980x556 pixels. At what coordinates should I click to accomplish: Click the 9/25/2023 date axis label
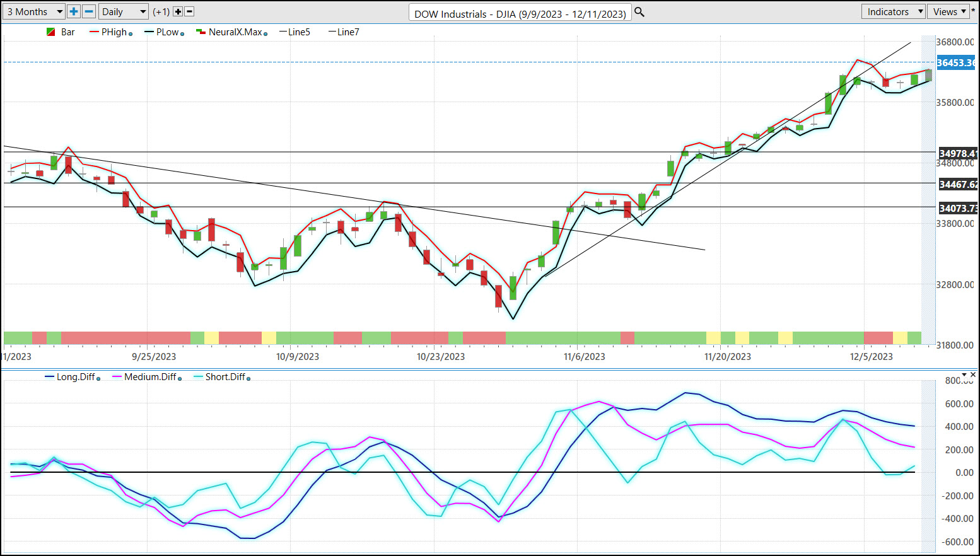(x=154, y=357)
